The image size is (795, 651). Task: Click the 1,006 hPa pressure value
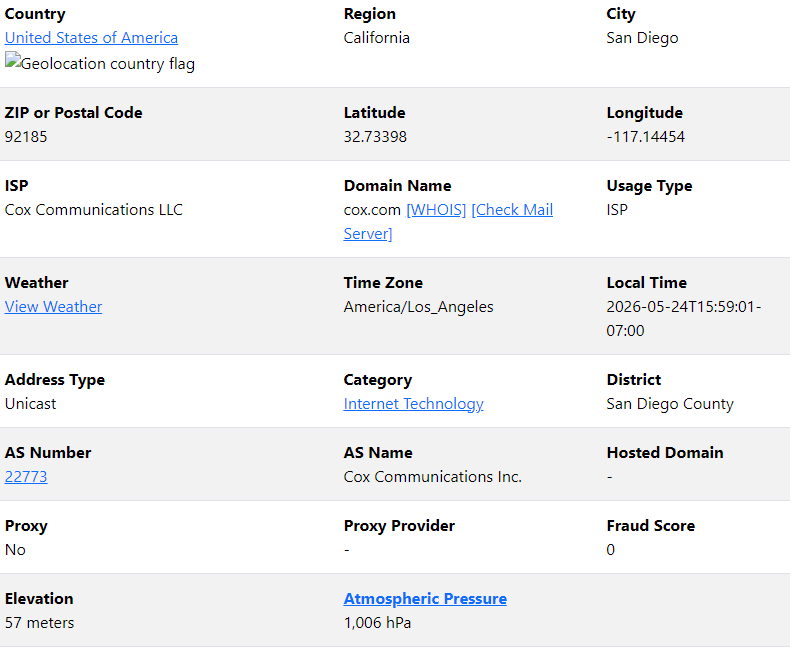377,623
